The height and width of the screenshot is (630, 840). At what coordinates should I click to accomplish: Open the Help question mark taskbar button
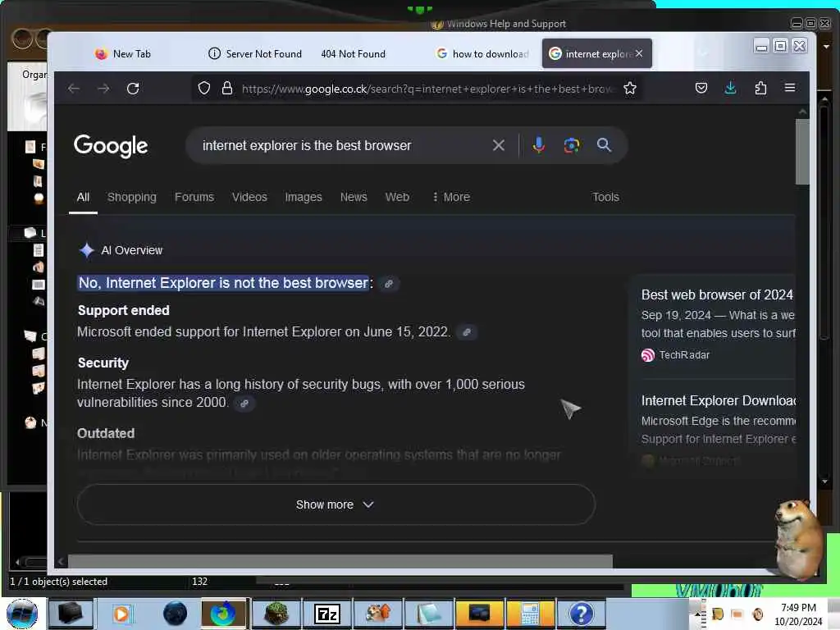point(581,614)
